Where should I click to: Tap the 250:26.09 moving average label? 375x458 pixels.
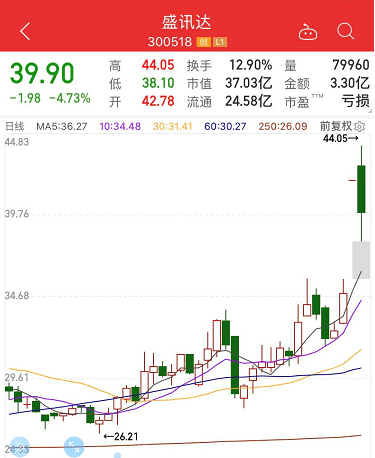[283, 127]
